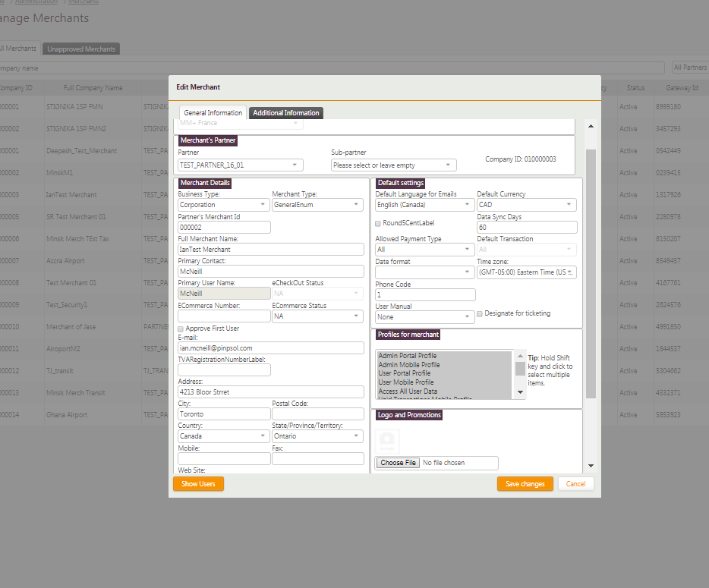Viewport: 709px width, 588px height.
Task: Switch to the Additional Information tab
Action: [286, 113]
